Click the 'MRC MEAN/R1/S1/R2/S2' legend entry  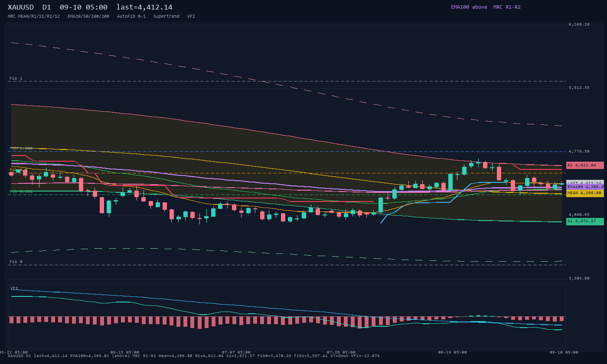pos(34,16)
